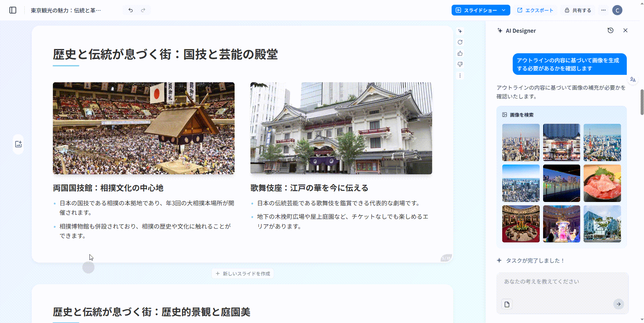644x323 pixels.
Task: Click heading 両国国技館：相撲文化の中心地
Action: (108, 188)
